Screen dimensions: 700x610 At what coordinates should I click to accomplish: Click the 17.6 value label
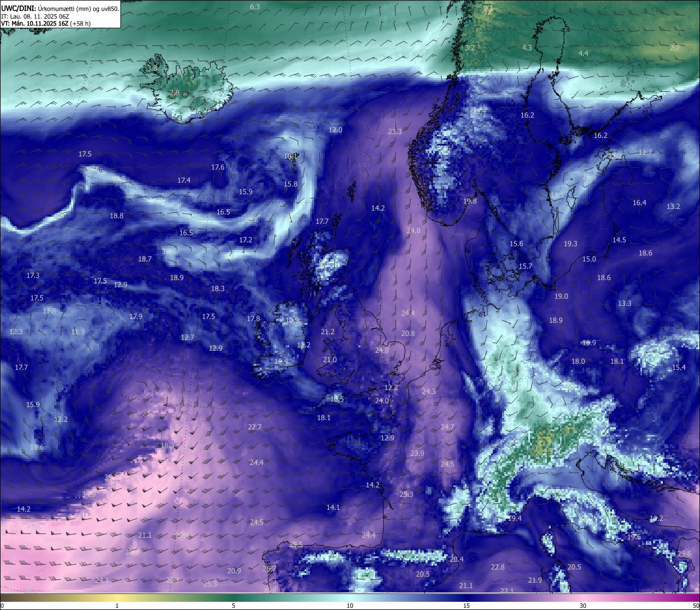coord(218,167)
